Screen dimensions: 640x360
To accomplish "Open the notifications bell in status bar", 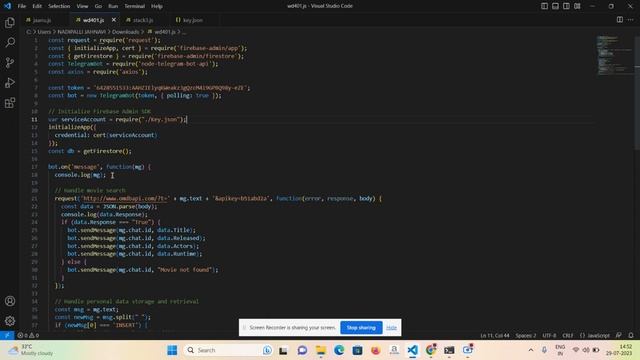I will pyautogui.click(x=631, y=335).
